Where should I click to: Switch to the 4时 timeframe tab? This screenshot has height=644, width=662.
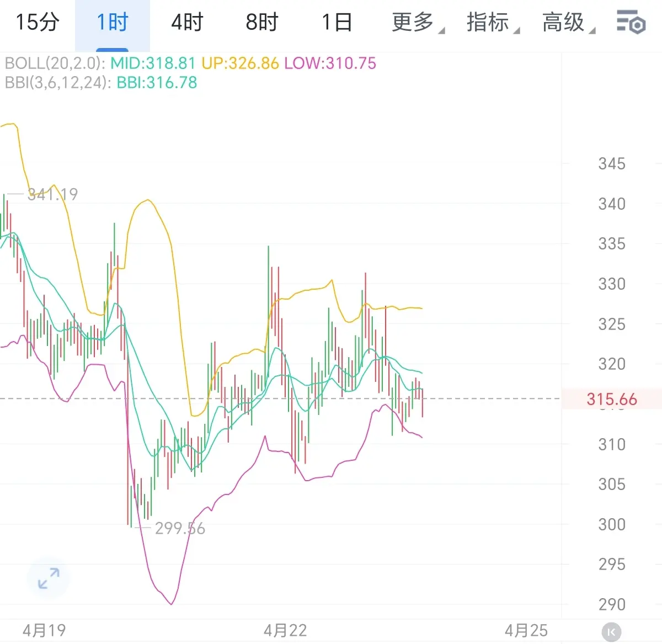click(x=187, y=23)
